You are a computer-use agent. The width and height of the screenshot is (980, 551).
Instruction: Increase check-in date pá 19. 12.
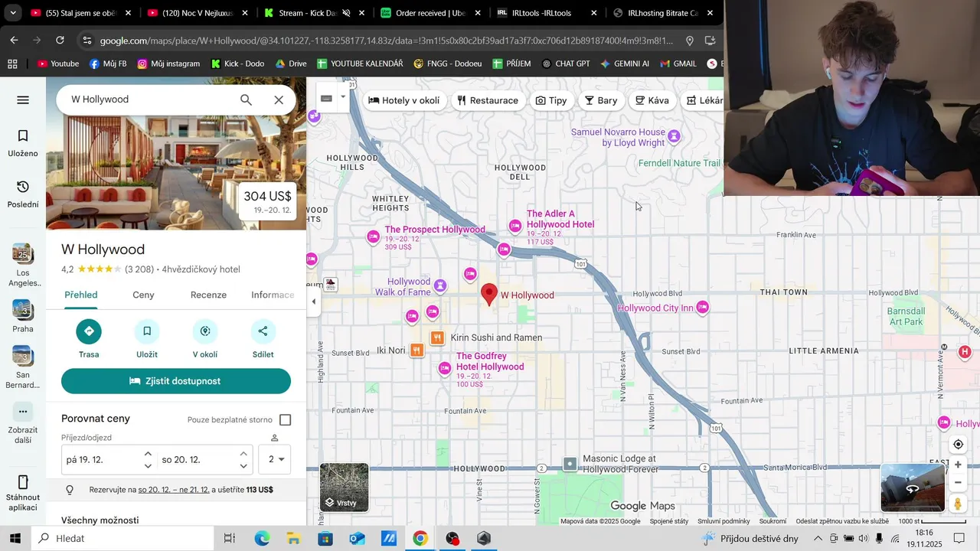point(148,454)
